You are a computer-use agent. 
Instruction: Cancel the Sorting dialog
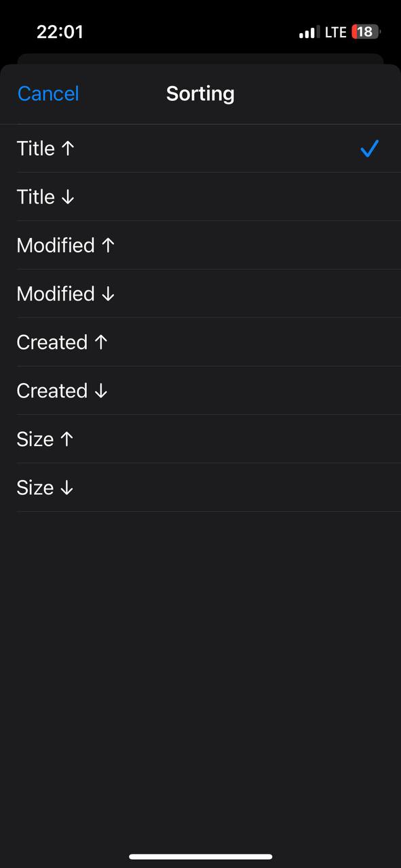[x=48, y=94]
